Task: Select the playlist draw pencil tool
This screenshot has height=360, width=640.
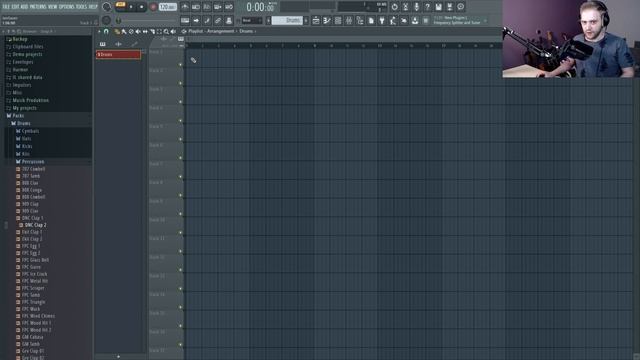Action: (x=117, y=31)
